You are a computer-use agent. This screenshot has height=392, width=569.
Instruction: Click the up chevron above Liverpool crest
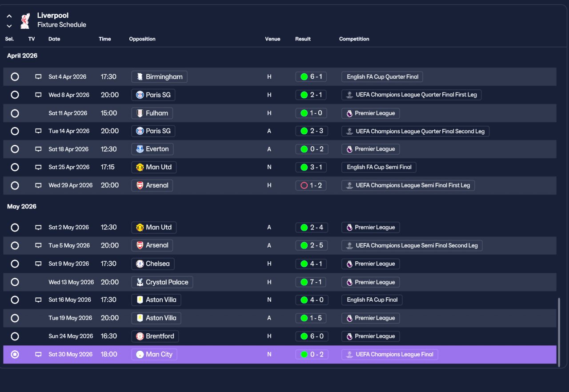click(x=9, y=16)
